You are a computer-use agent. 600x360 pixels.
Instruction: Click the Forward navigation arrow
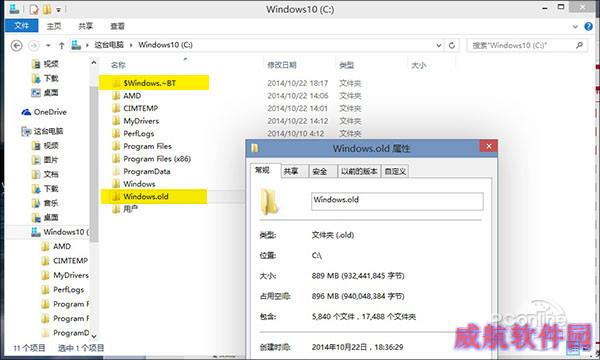[34, 46]
